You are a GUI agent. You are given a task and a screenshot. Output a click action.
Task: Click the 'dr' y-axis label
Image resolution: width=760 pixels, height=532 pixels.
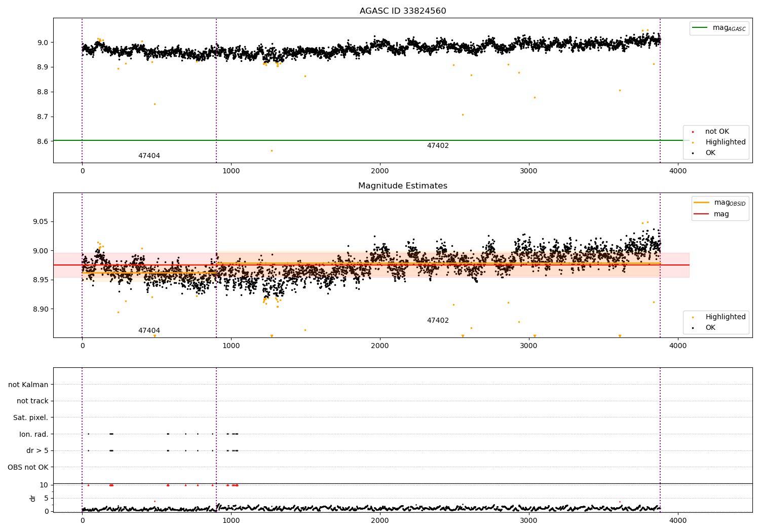pyautogui.click(x=33, y=498)
